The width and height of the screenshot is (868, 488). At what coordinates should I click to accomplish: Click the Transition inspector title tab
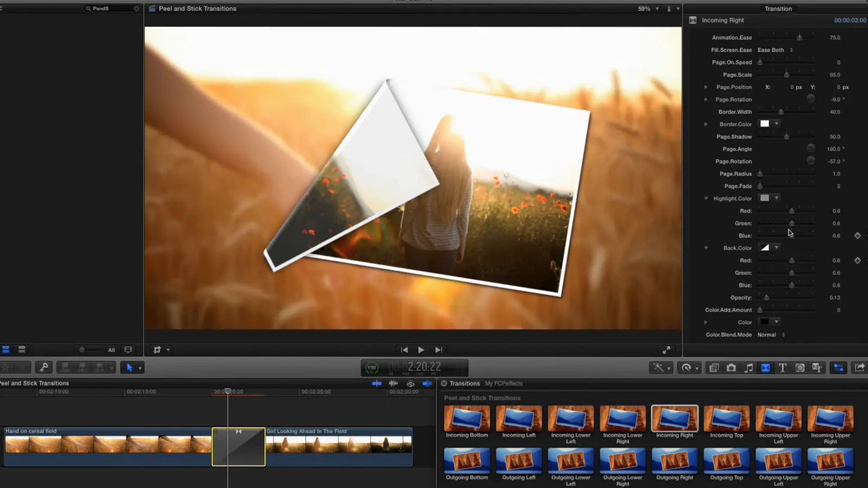(x=778, y=9)
